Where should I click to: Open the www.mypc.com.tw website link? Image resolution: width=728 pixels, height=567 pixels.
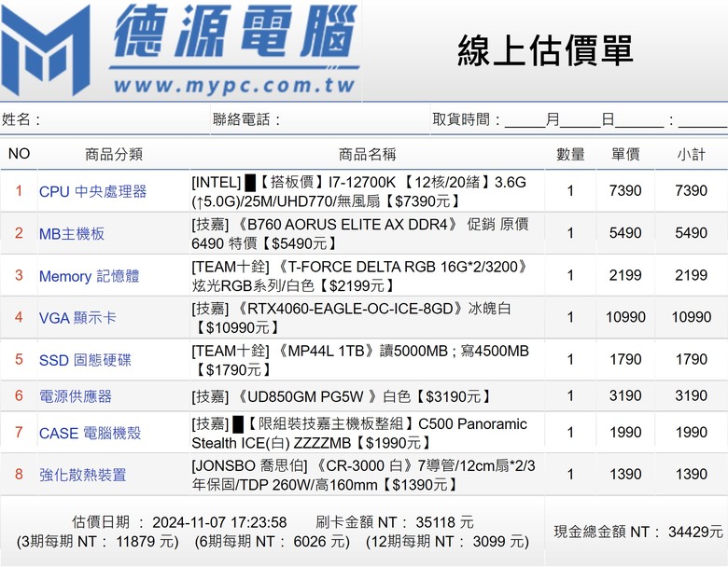coord(234,85)
